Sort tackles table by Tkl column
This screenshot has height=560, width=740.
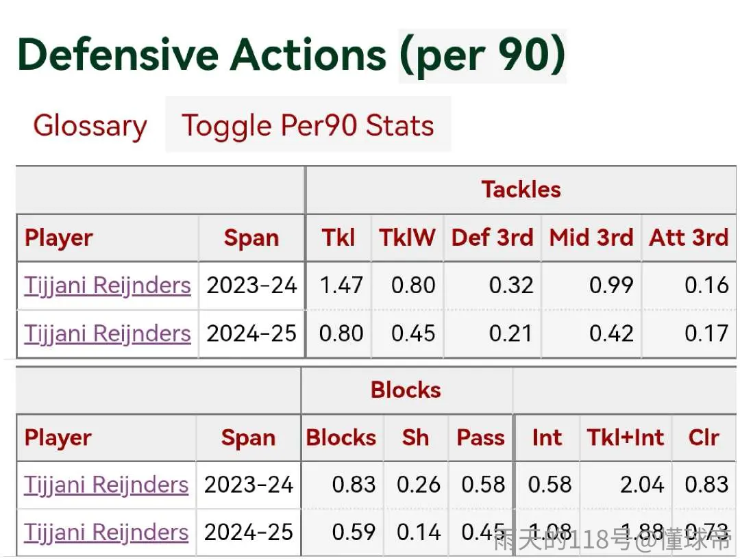click(338, 238)
